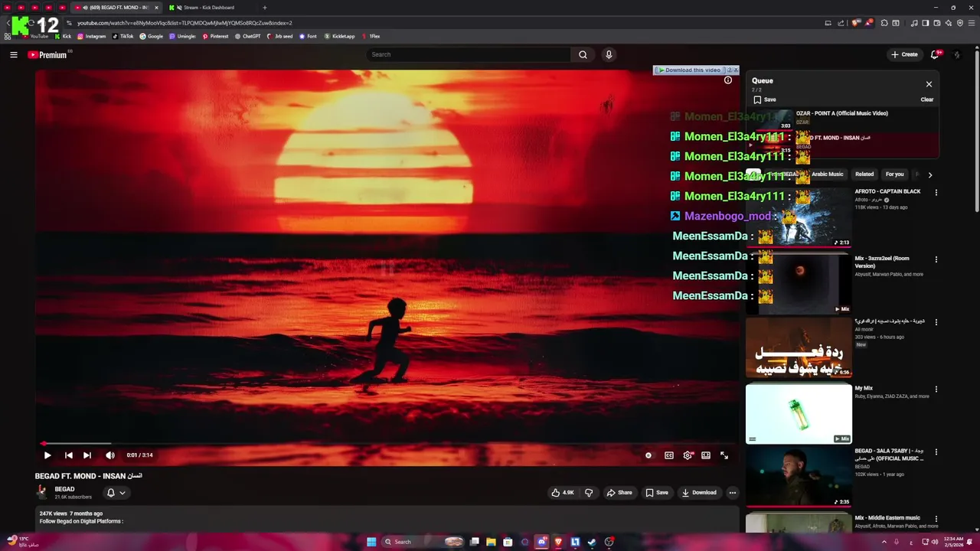Viewport: 980px width, 551px height.
Task: Show video info card icon
Action: (x=728, y=80)
